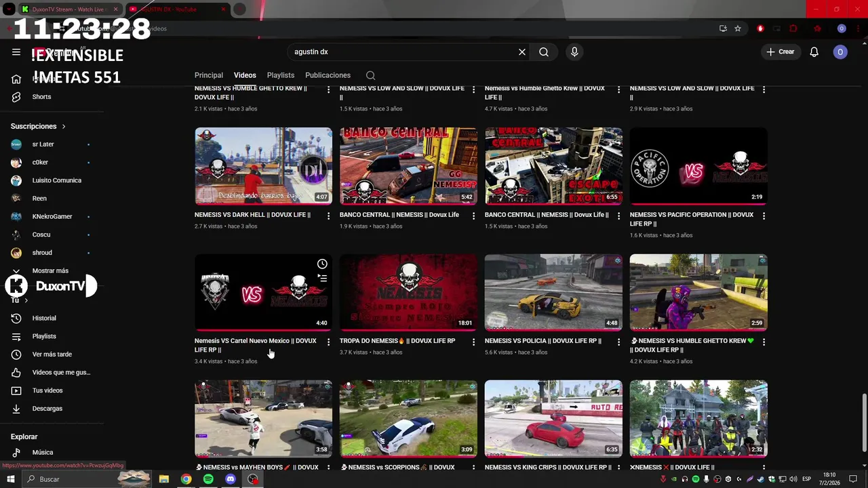Viewport: 868px width, 488px height.
Task: Open c0ker subscription channel
Action: coord(40,163)
